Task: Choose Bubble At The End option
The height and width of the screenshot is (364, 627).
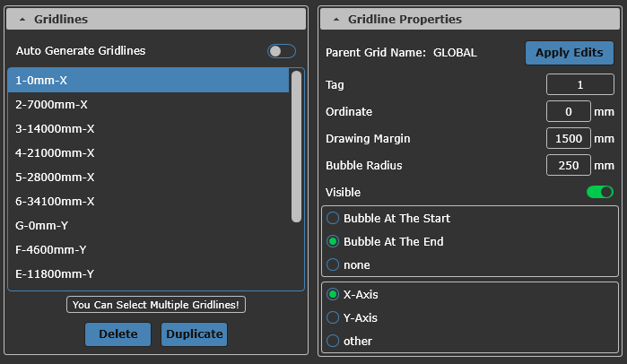Action: (334, 241)
